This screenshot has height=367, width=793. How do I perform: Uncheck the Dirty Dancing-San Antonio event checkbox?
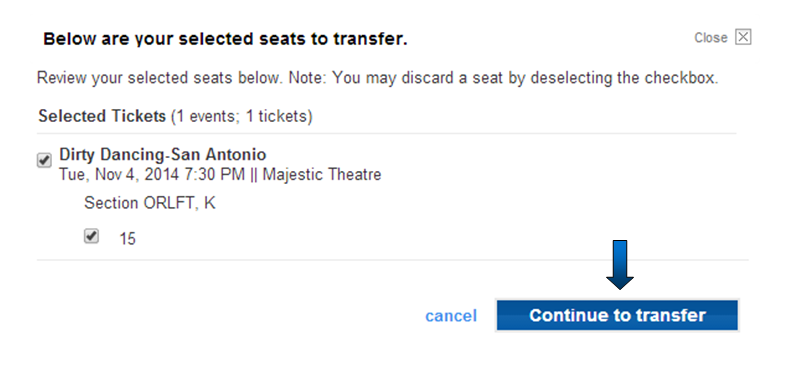coord(45,161)
